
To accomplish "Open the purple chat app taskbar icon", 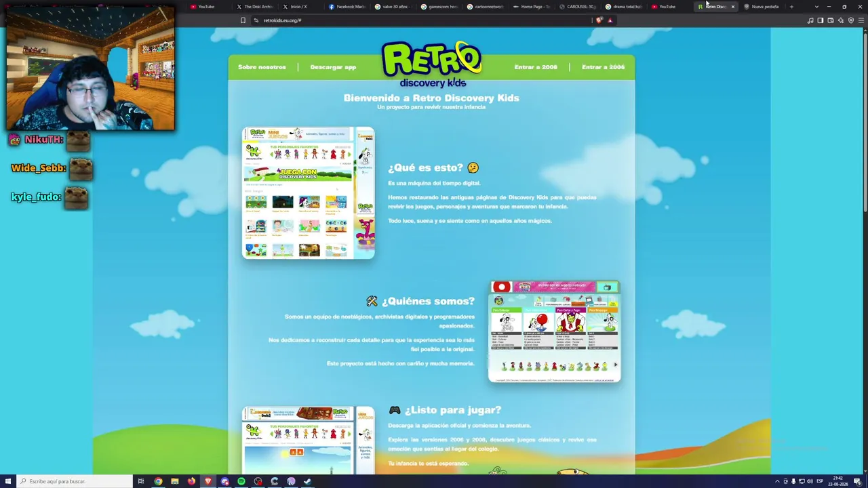I will [224, 481].
